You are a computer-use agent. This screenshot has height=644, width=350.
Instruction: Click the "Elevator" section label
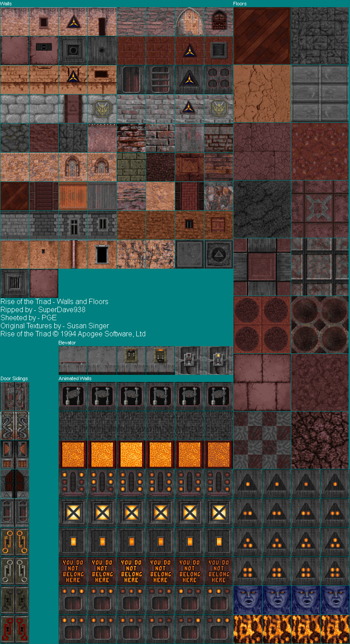(67, 343)
